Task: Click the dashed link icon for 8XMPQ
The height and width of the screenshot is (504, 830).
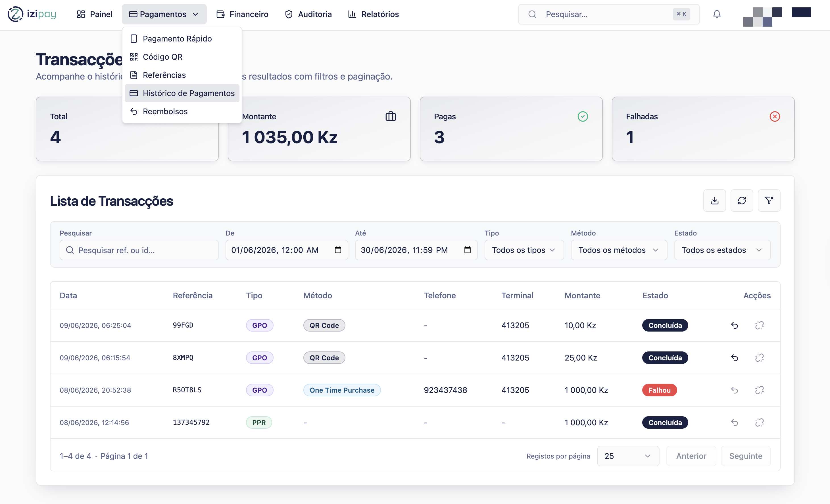Action: 760,358
